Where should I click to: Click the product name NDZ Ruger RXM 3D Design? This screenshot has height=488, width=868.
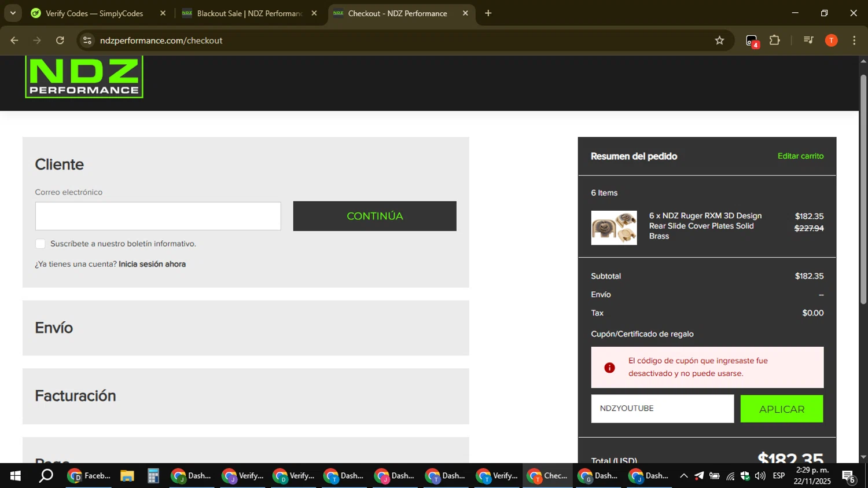coord(705,226)
